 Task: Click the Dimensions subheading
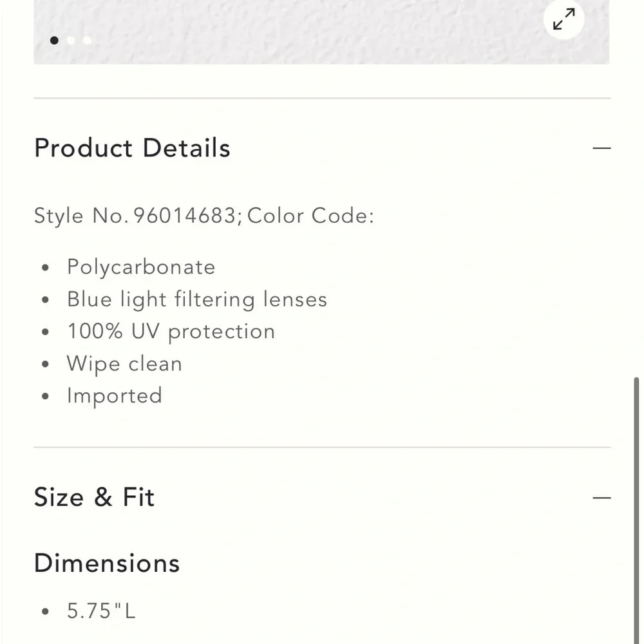(107, 563)
